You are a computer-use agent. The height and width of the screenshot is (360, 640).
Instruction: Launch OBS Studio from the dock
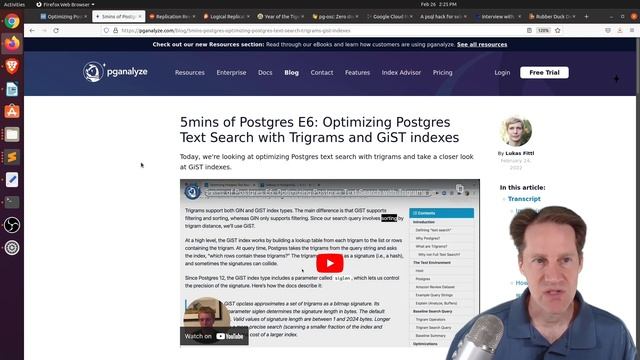pyautogui.click(x=12, y=225)
